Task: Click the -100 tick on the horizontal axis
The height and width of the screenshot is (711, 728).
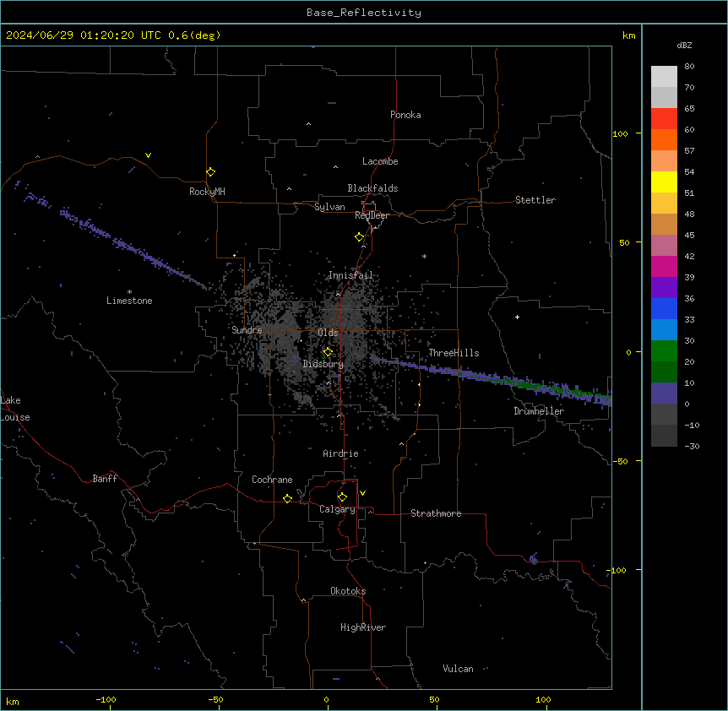Action: coord(106,699)
